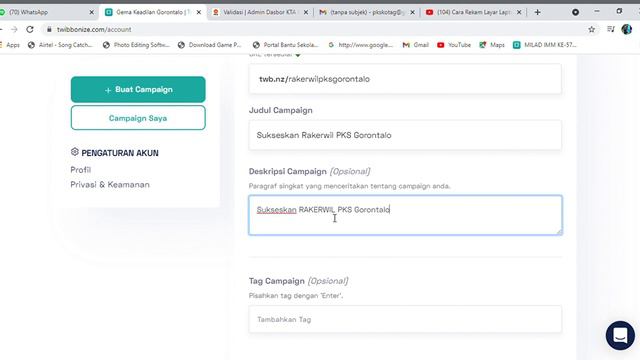The width and height of the screenshot is (640, 360).
Task: Bookmark this page with the star icon
Action: 591,29
